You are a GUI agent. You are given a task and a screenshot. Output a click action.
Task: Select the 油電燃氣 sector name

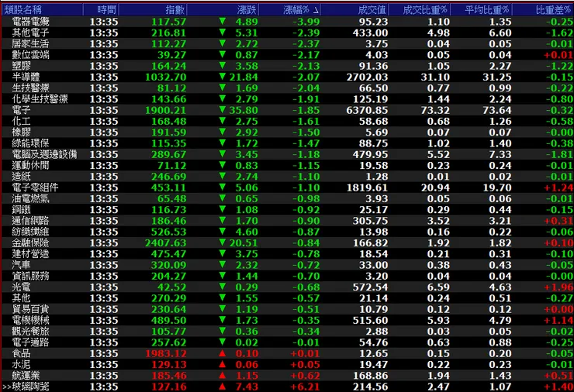pos(30,198)
